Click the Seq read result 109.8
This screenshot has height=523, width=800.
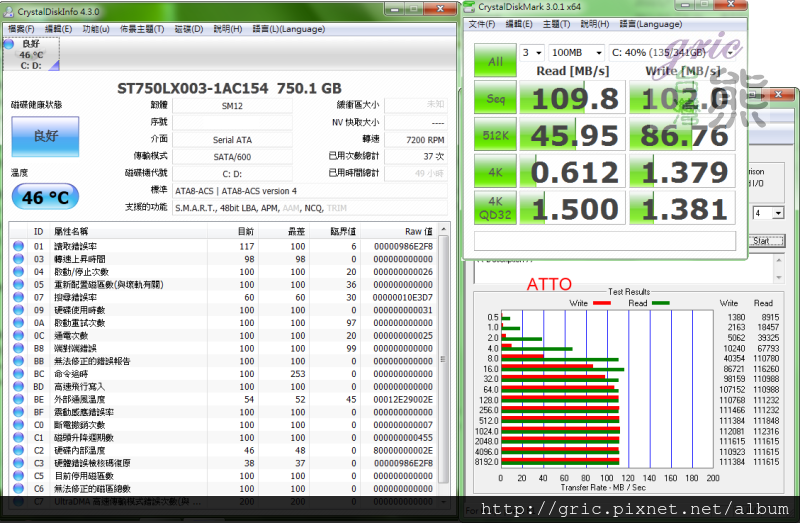tap(572, 97)
